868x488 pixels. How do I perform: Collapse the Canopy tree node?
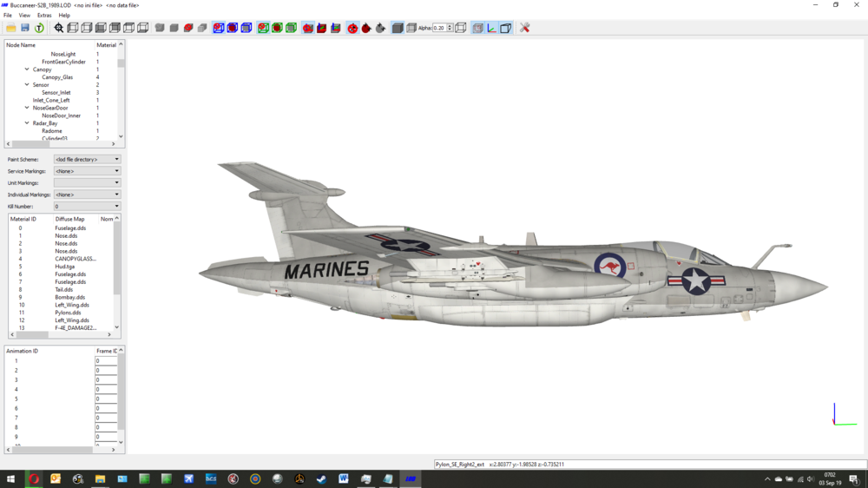[x=27, y=69]
